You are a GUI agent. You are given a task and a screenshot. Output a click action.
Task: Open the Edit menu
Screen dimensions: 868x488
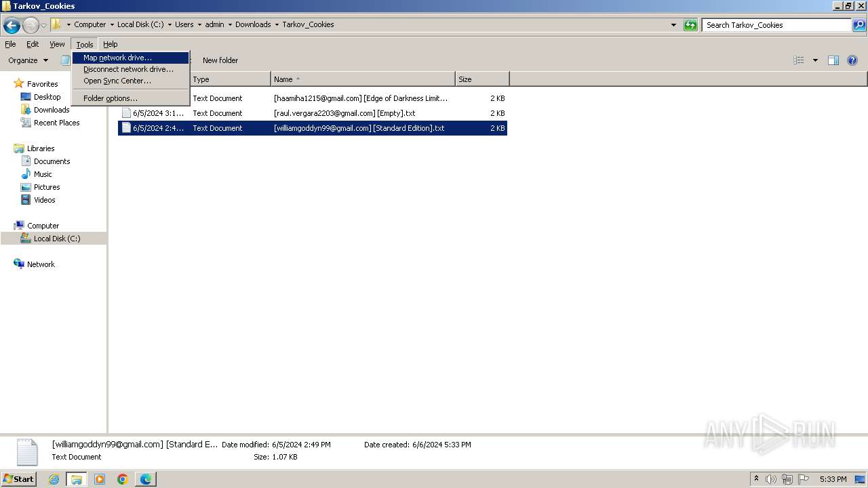click(x=33, y=44)
